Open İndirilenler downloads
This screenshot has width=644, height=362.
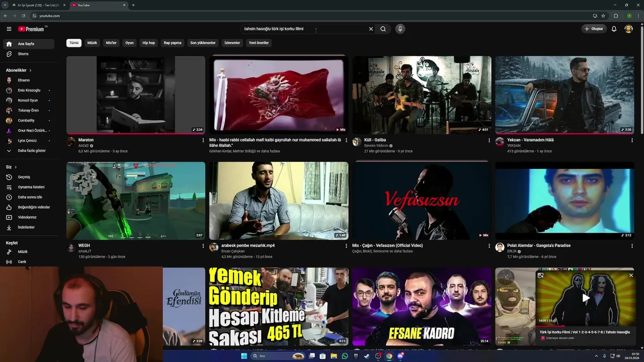tap(28, 227)
